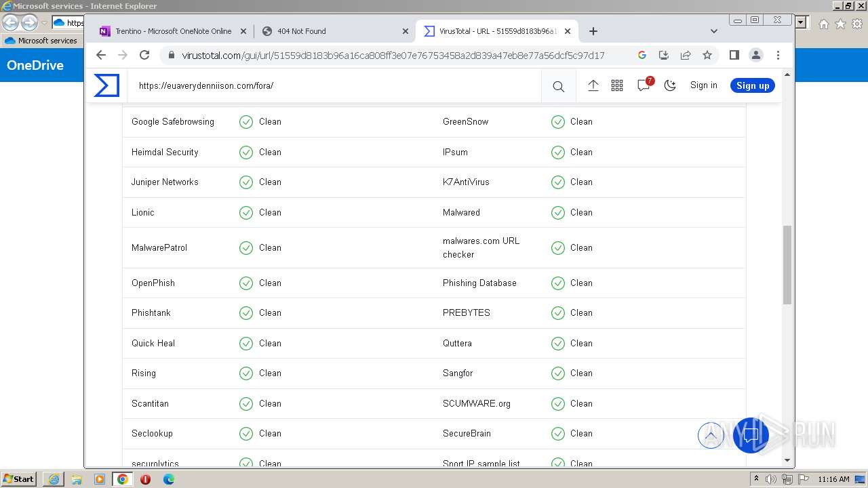Click the Internet Explorer back button
The width and height of the screenshot is (868, 488).
point(10,22)
